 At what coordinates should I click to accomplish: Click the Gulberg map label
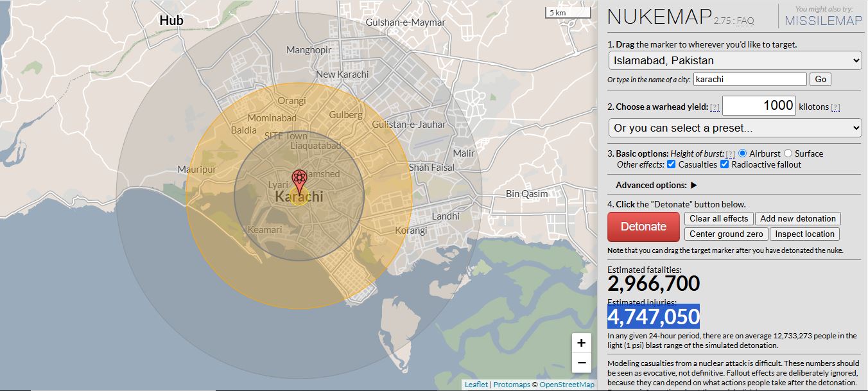(346, 115)
